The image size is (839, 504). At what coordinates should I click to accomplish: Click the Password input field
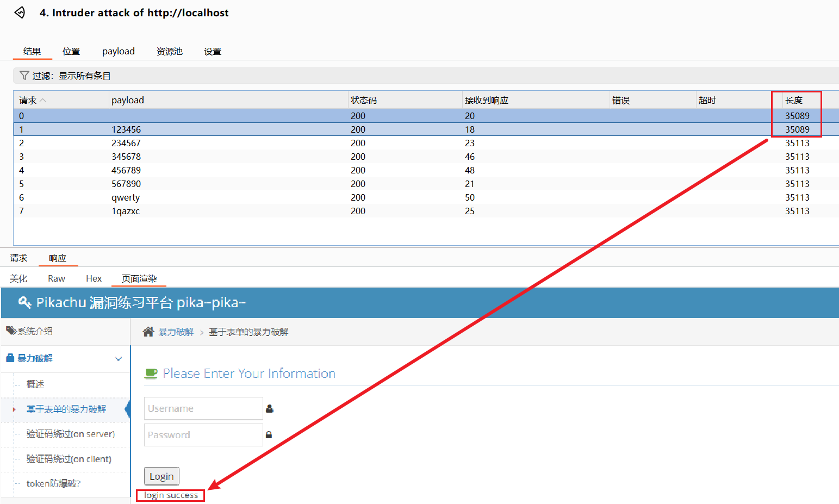203,435
